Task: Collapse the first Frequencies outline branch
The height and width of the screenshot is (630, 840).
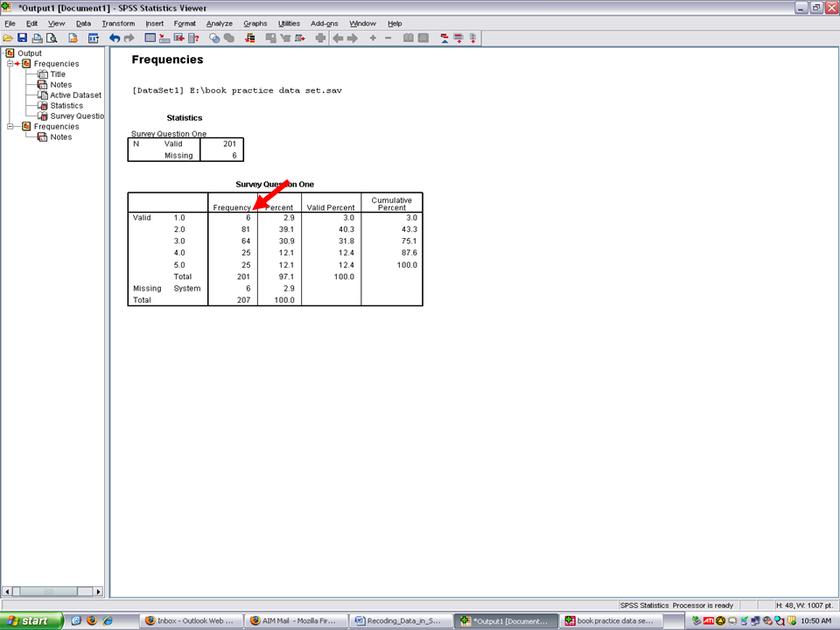Action: [10, 64]
